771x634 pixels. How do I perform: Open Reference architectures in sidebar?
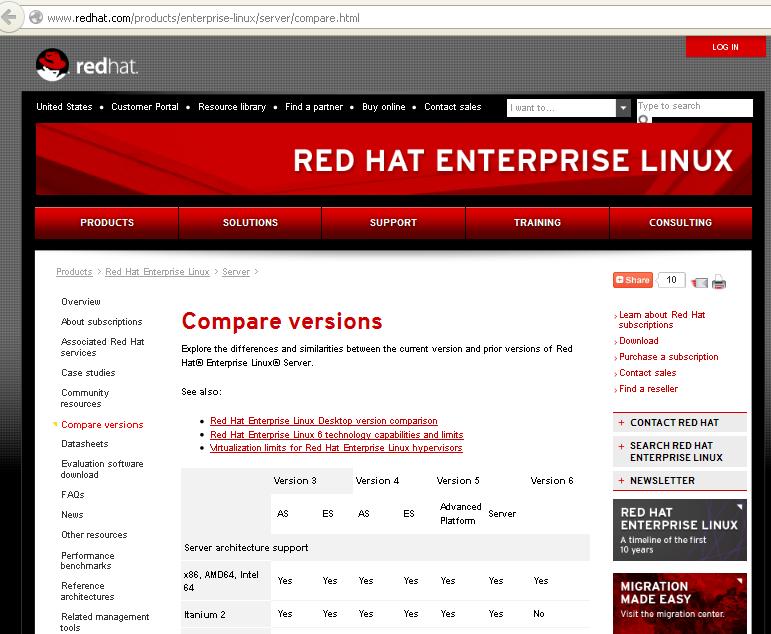tap(88, 591)
